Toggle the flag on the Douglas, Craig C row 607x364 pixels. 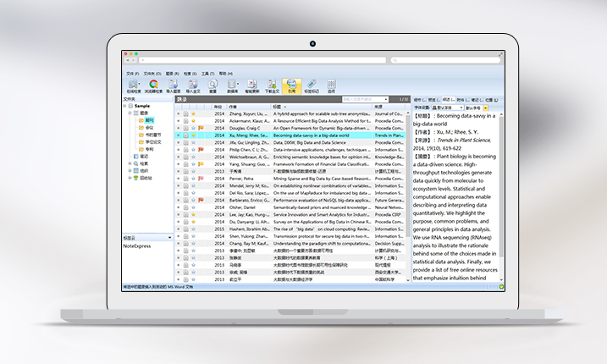tap(201, 127)
